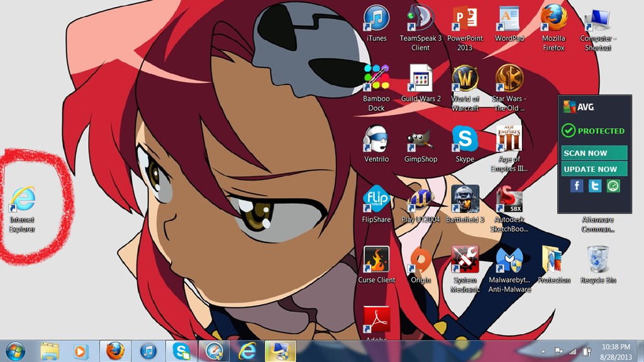644x362 pixels.
Task: Open the FlipShare desktop icon
Action: click(376, 205)
